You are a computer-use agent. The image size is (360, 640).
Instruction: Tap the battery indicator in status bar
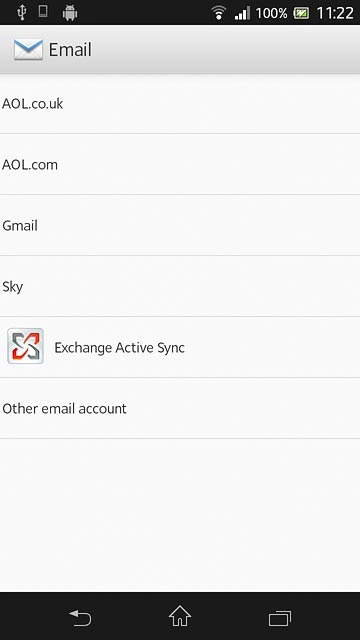301,13
